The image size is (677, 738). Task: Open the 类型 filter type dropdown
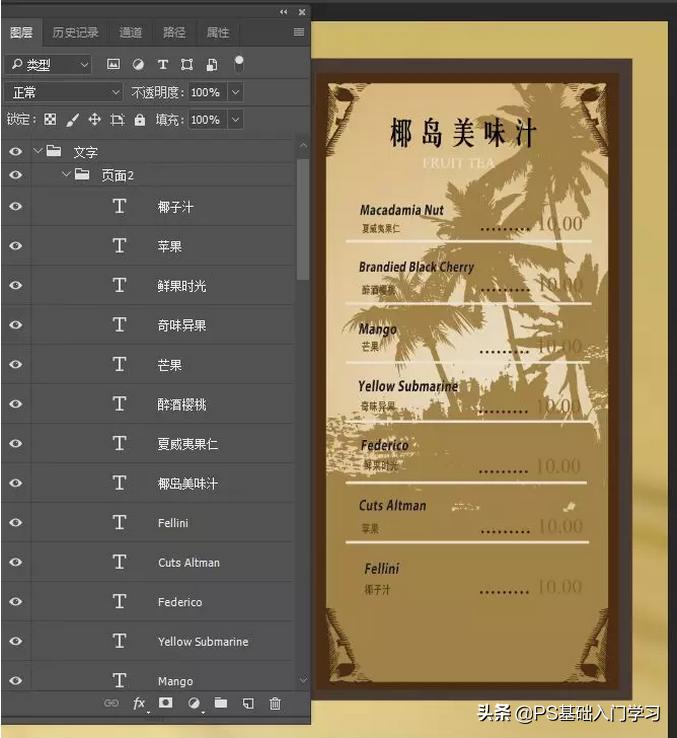pyautogui.click(x=50, y=64)
